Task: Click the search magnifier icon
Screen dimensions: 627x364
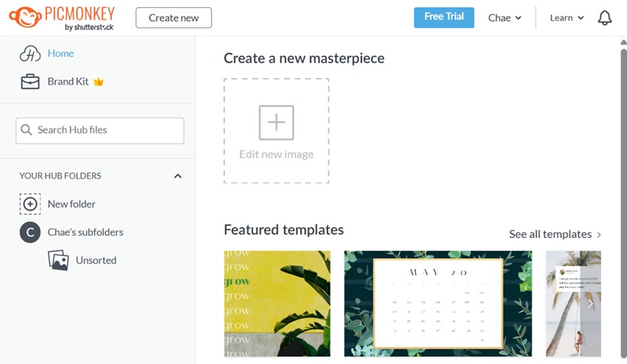Action: click(x=27, y=130)
